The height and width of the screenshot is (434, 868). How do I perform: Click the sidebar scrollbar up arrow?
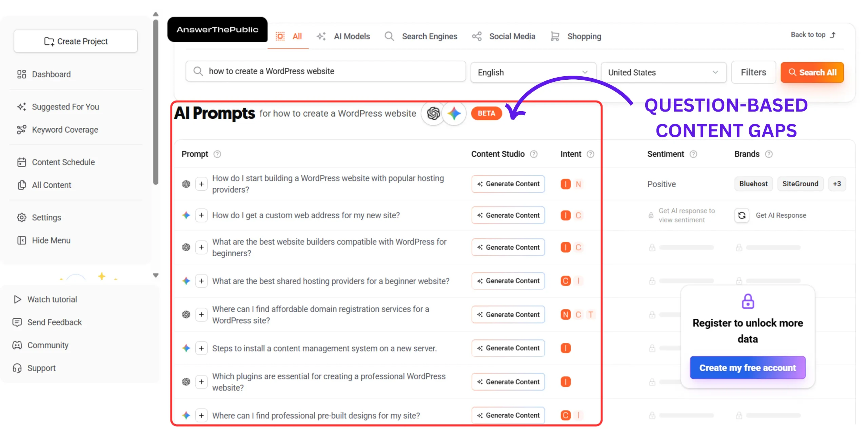point(156,14)
